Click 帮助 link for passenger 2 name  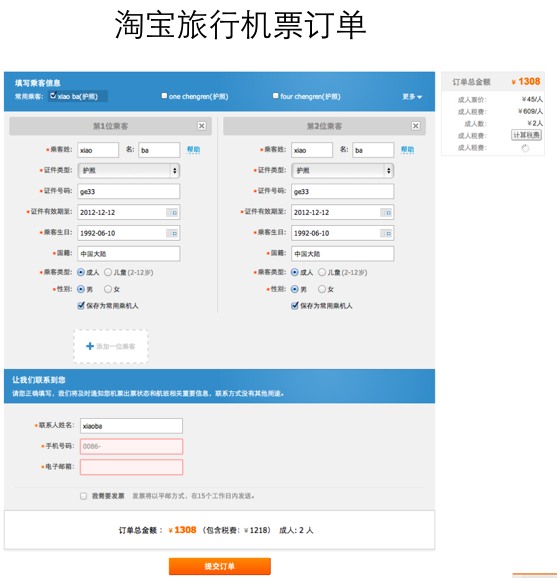(407, 149)
